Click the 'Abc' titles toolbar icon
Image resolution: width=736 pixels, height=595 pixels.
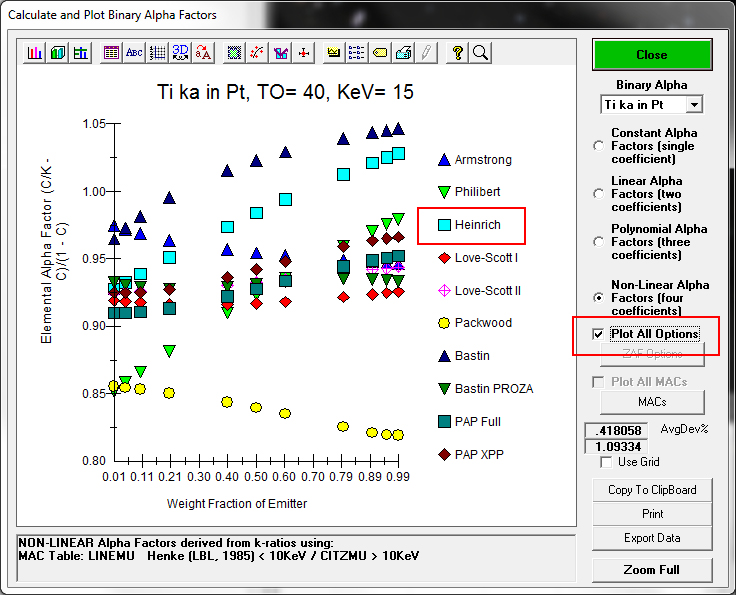tap(134, 53)
